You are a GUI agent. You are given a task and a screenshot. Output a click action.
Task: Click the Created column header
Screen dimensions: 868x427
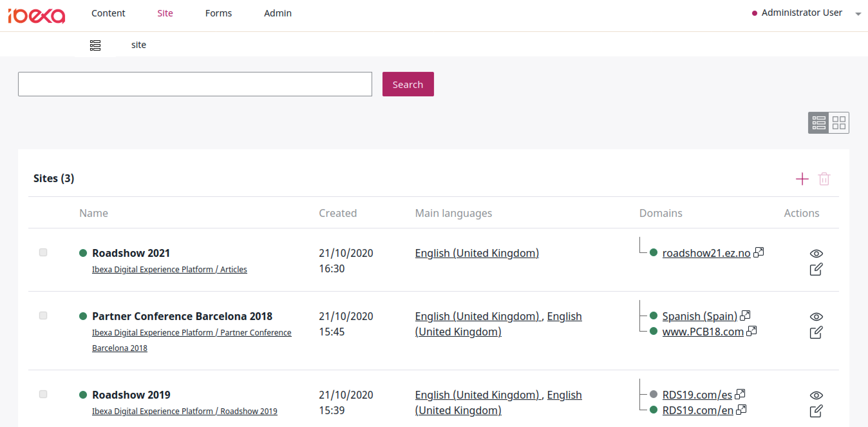click(338, 213)
